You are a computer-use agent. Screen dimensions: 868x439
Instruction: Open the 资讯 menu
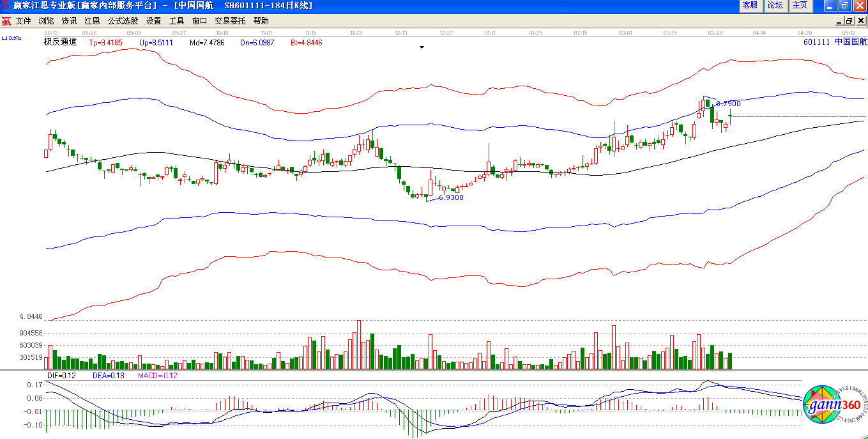(x=69, y=21)
